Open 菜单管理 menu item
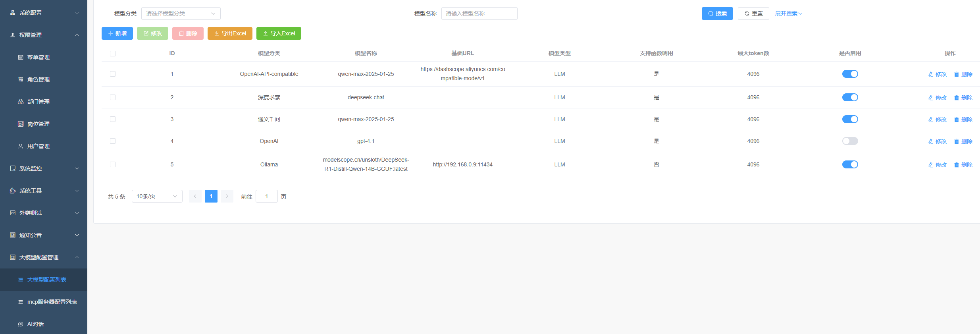The image size is (980, 334). tap(44, 57)
